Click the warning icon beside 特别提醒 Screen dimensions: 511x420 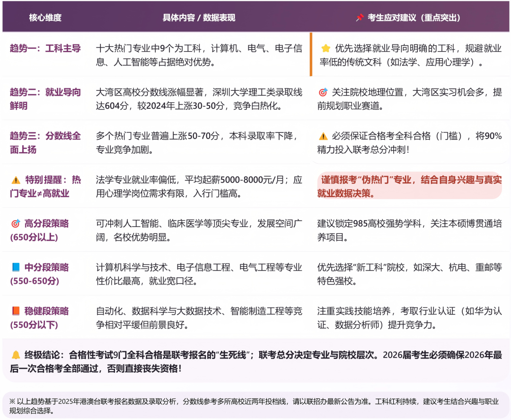[16, 180]
